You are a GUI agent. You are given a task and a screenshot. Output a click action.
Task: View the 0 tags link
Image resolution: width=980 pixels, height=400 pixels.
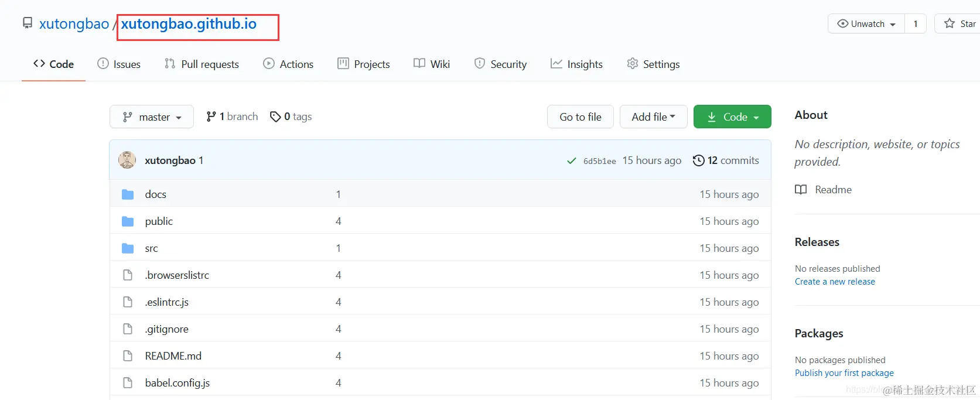coord(291,117)
